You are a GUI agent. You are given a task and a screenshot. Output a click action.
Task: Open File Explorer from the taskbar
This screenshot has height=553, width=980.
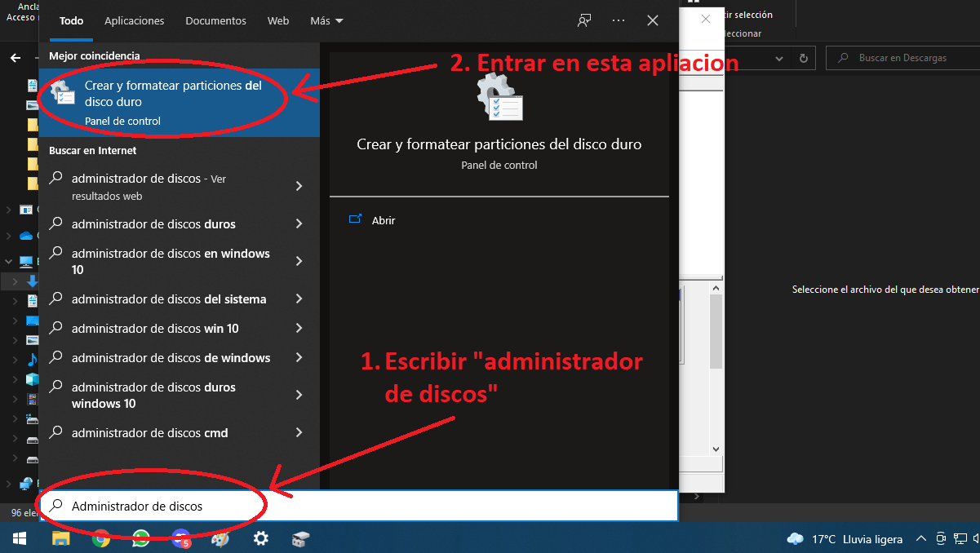(61, 538)
